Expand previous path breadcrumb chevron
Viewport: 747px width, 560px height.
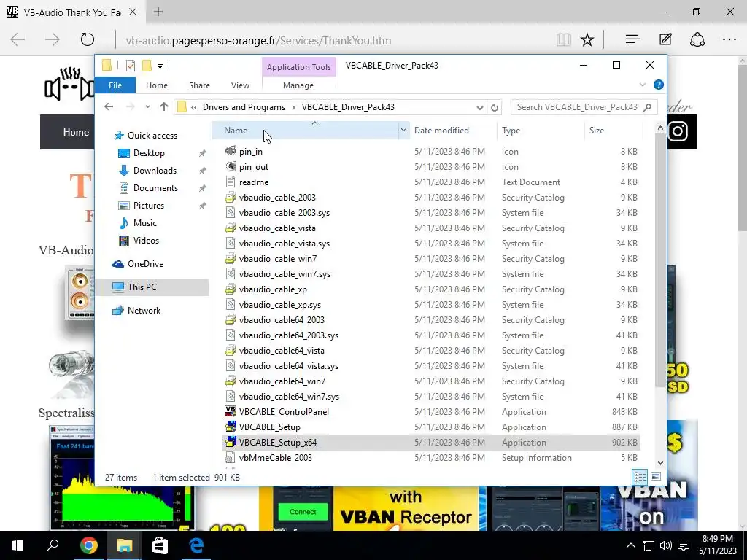194,107
